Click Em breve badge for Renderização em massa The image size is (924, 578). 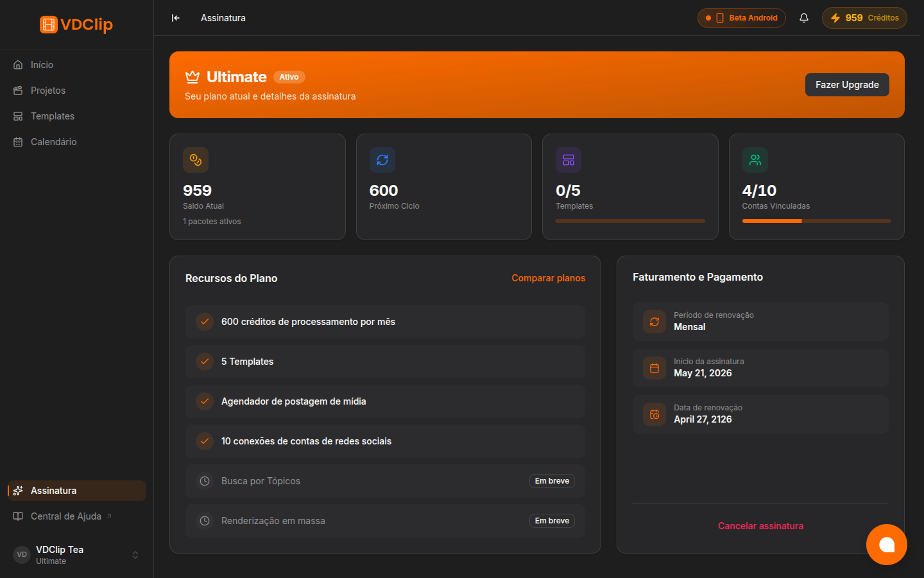(x=552, y=521)
